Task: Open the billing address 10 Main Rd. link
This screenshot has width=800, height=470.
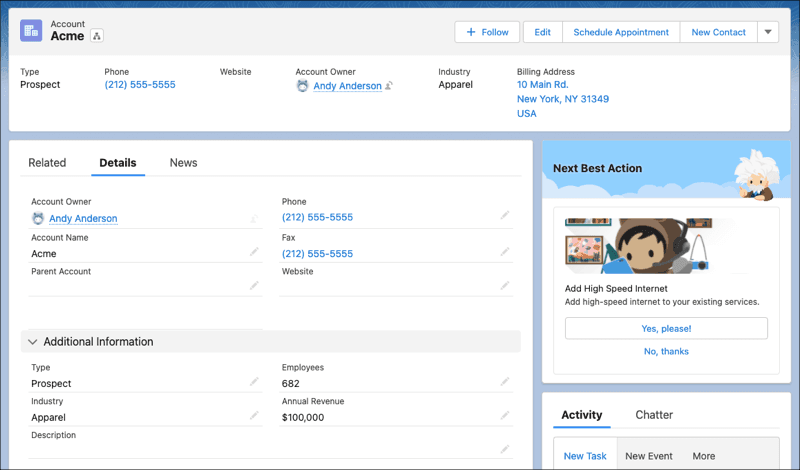Action: (x=542, y=85)
